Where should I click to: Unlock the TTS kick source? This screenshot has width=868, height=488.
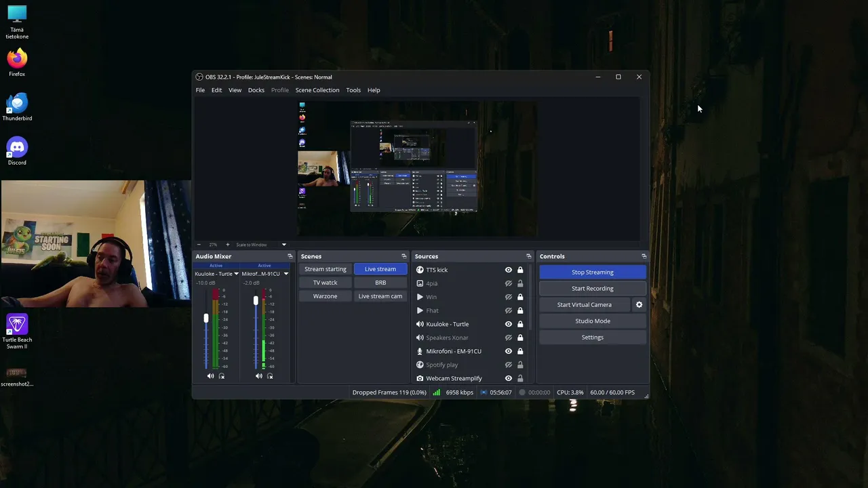pos(520,270)
